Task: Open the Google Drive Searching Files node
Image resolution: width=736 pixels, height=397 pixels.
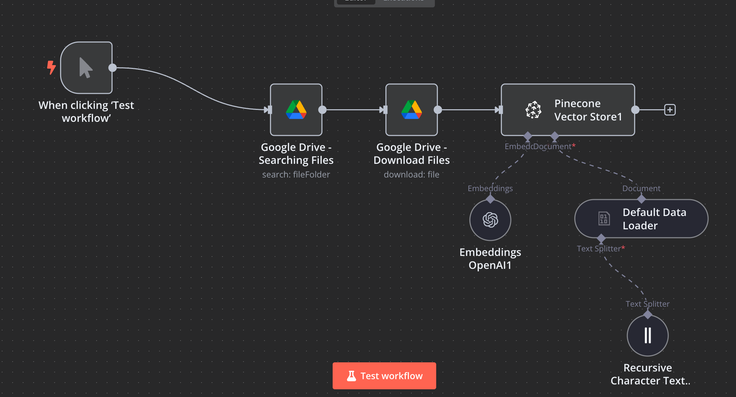Action: pos(296,110)
